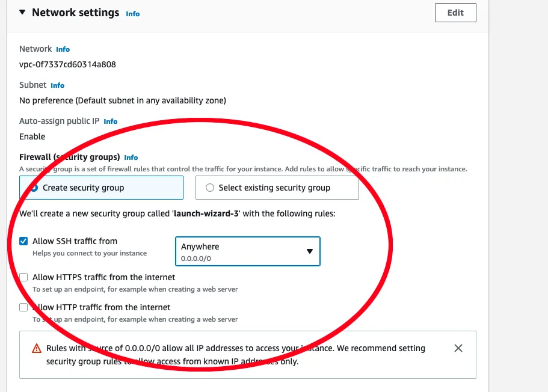Open Info link next to Subnet label
The height and width of the screenshot is (392, 548).
(x=58, y=85)
